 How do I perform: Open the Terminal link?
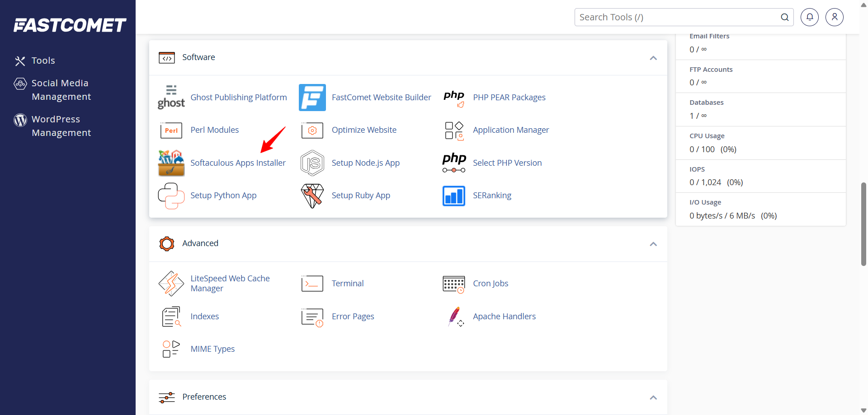tap(348, 284)
